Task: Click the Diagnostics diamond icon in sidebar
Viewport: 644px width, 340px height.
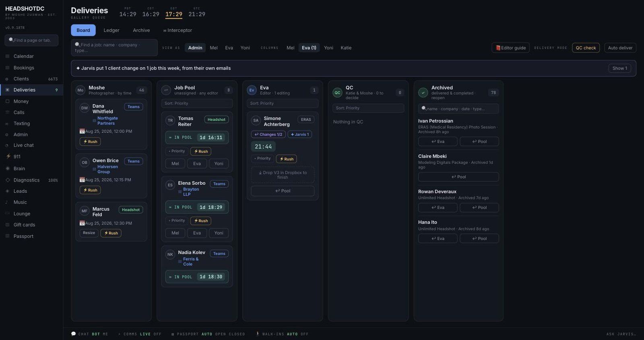Action: pyautogui.click(x=7, y=180)
